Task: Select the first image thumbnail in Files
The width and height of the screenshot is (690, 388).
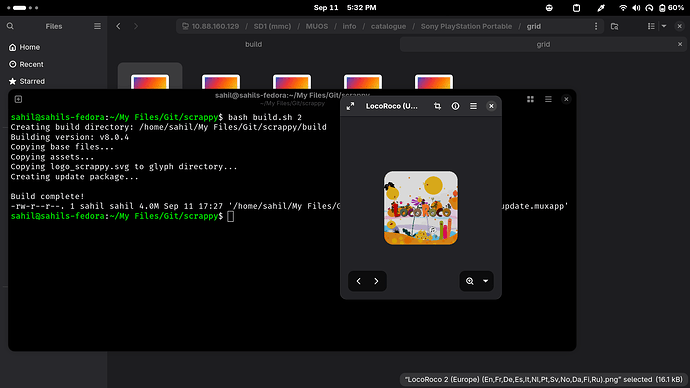Action: coord(150,81)
